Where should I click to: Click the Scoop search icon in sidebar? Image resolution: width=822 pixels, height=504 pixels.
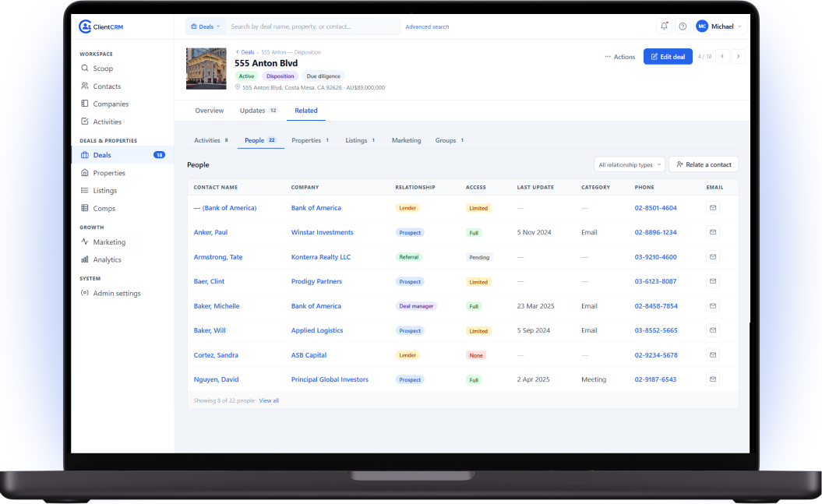pos(84,68)
